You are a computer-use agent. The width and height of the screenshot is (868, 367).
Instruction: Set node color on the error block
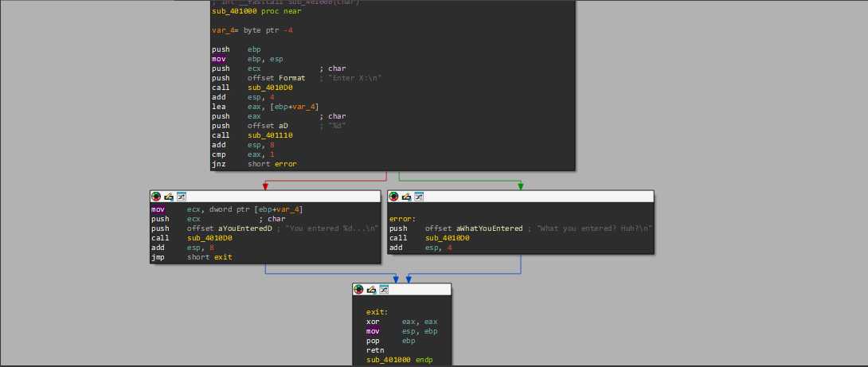click(x=394, y=197)
